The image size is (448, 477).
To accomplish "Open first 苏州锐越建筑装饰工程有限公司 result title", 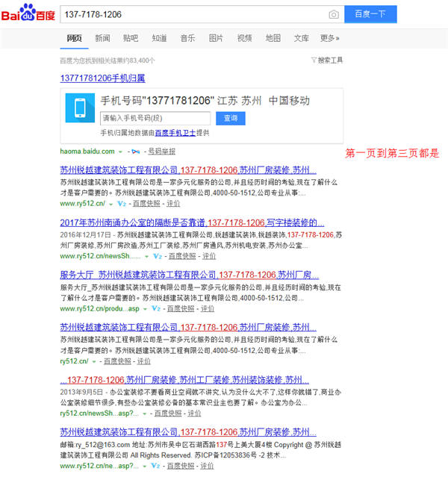I will 188,170.
